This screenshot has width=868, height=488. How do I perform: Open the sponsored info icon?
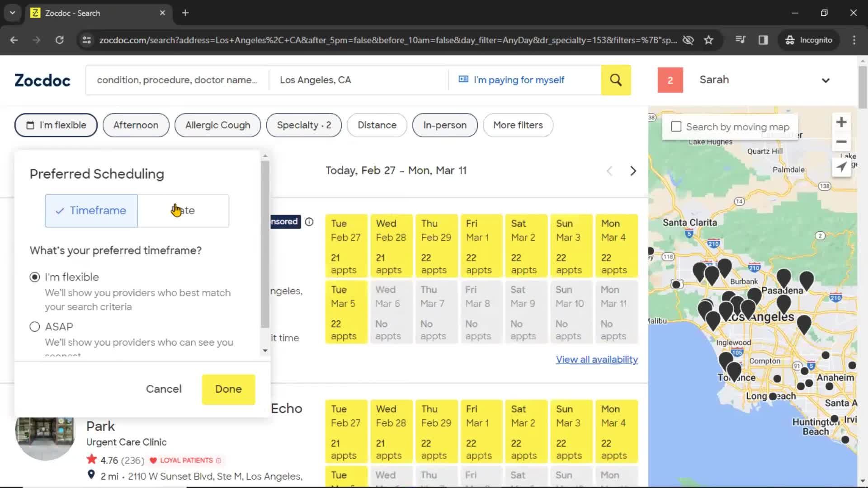pyautogui.click(x=309, y=221)
